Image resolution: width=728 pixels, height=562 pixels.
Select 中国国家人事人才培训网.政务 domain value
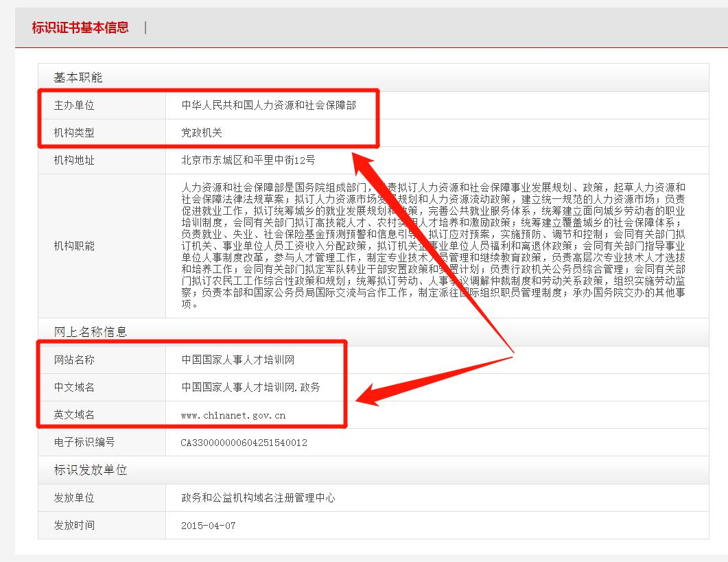(x=250, y=387)
